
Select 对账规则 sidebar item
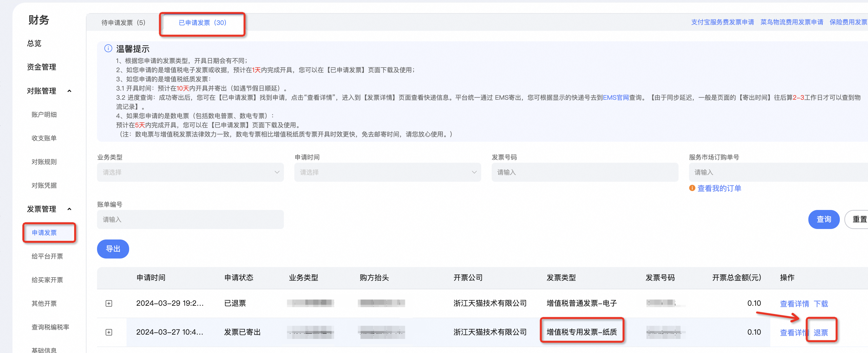(44, 162)
